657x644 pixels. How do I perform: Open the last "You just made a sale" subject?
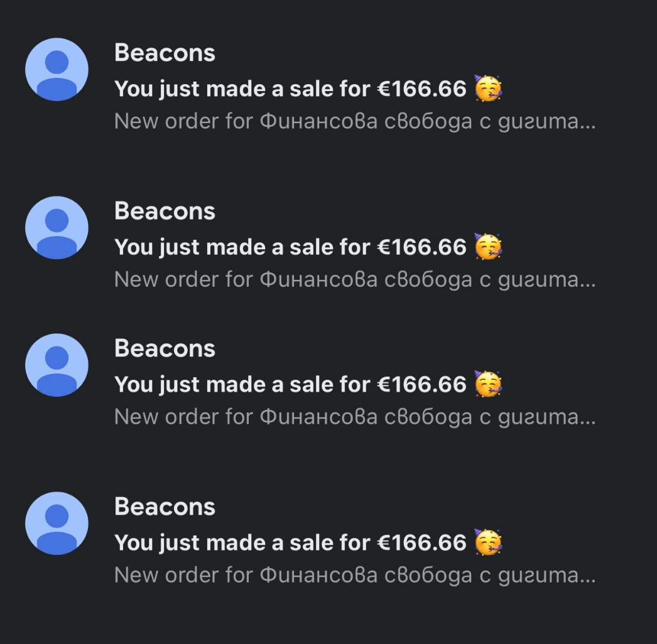coord(290,543)
